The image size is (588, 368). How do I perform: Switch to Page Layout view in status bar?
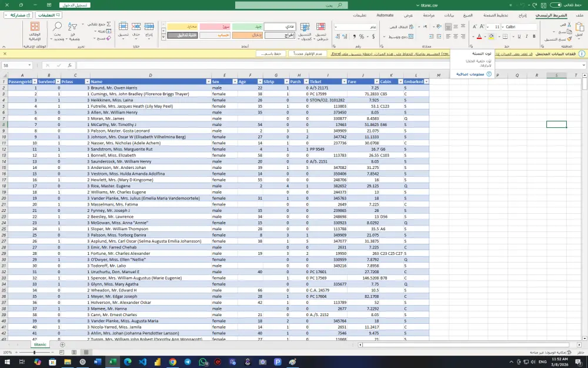click(73, 352)
